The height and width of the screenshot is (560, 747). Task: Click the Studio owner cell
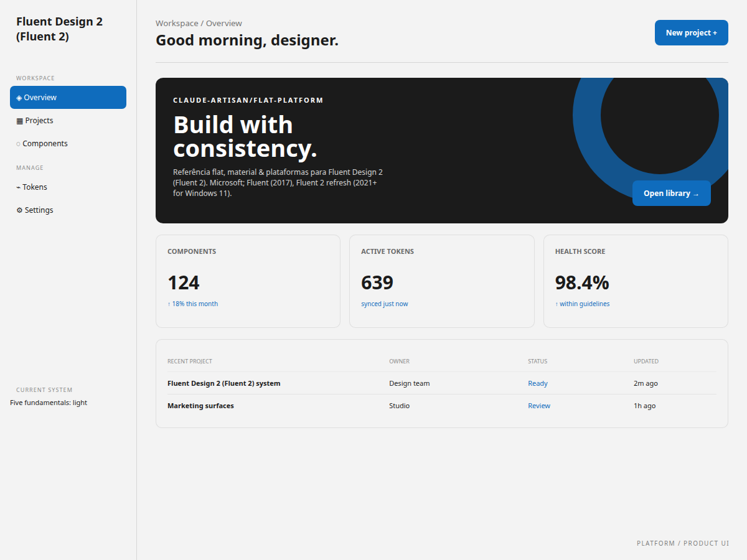tap(400, 406)
